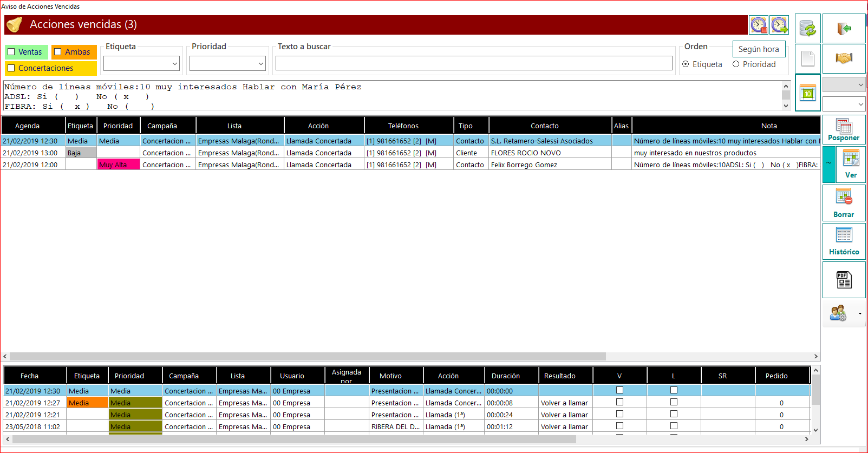Viewport: 868px width, 453px height.
Task: Check the V box in the 21/02/2019 12:27 row
Action: pos(619,402)
